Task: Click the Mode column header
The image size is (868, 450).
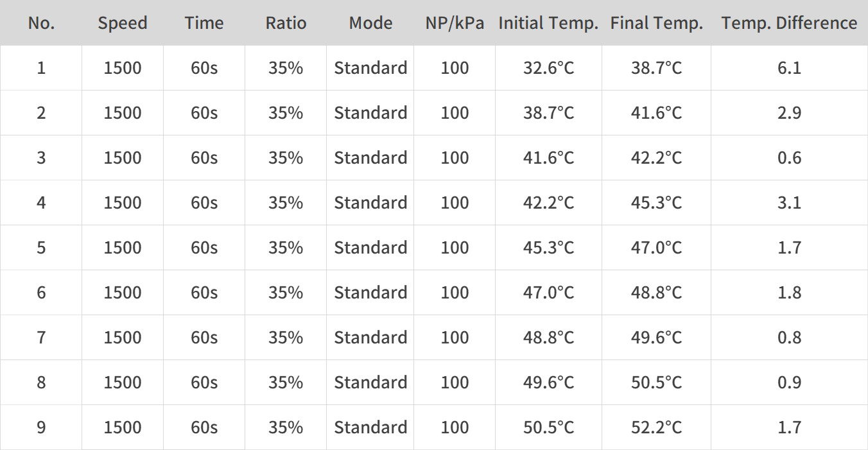Action: click(x=370, y=23)
